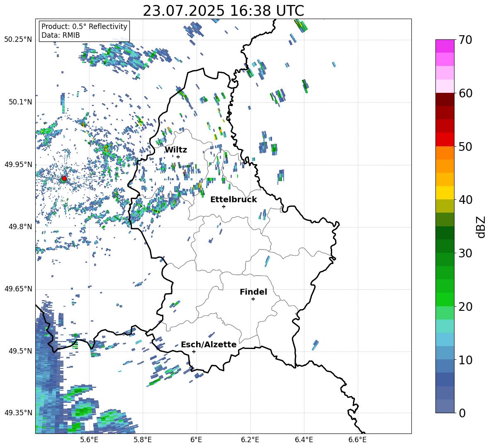Pick the dark maroon colorbar segment below 60
491x448 pixels.
point(445,99)
